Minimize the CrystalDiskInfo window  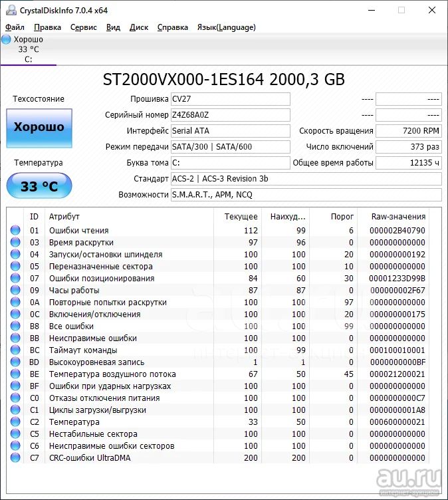pos(371,10)
